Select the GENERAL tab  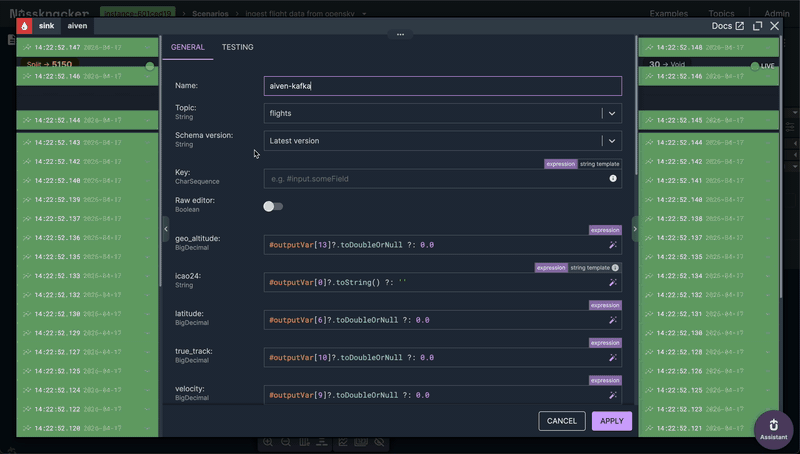[187, 47]
